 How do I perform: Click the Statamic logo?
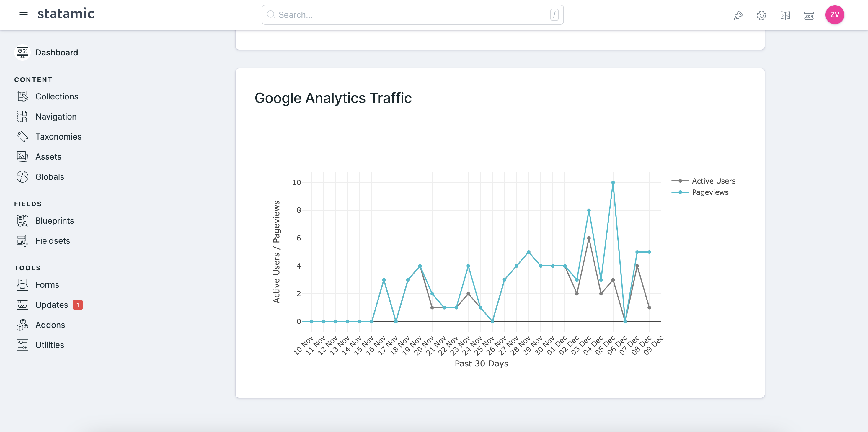[66, 14]
